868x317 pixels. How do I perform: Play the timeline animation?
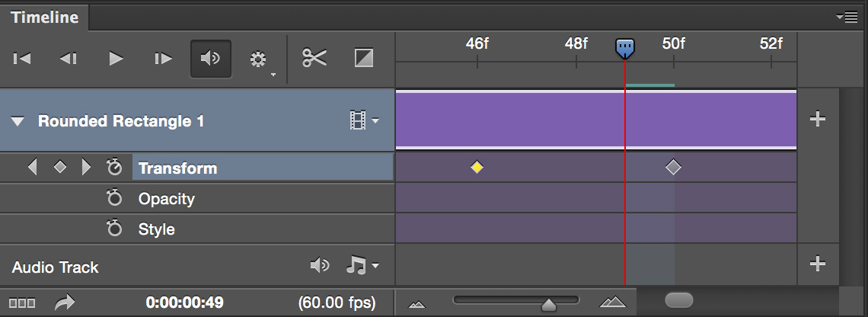pyautogui.click(x=116, y=59)
